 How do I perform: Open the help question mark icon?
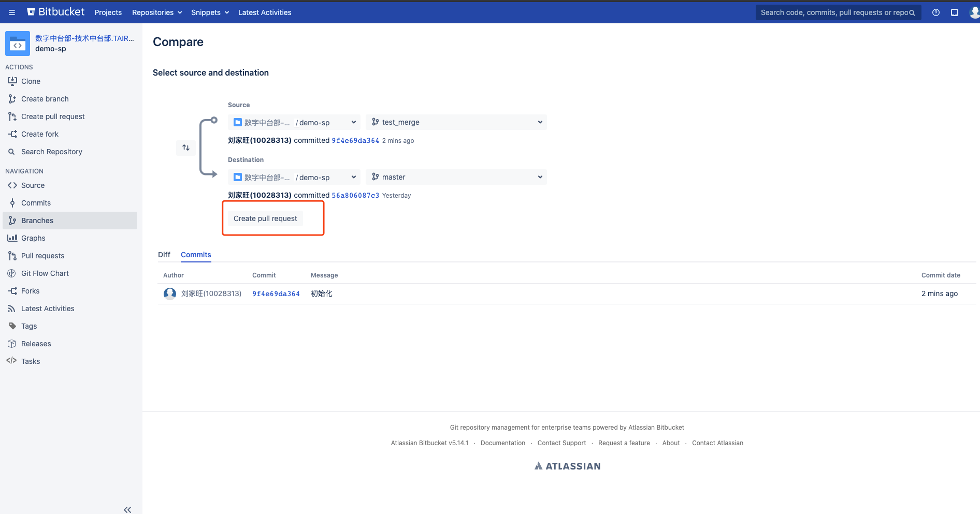point(935,12)
